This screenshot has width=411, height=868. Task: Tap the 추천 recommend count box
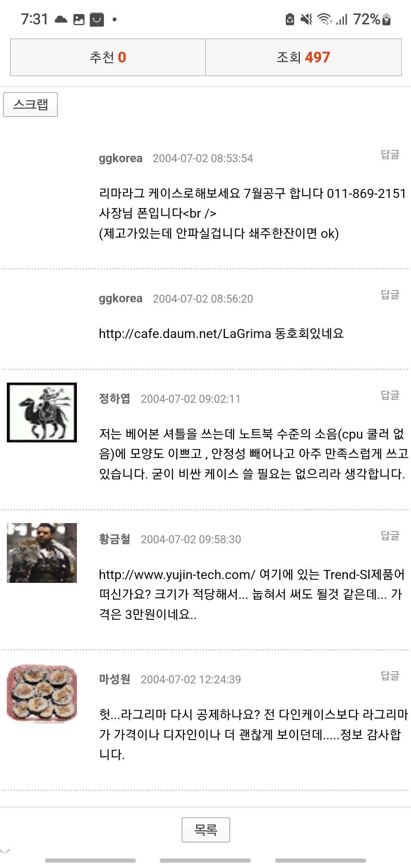108,57
